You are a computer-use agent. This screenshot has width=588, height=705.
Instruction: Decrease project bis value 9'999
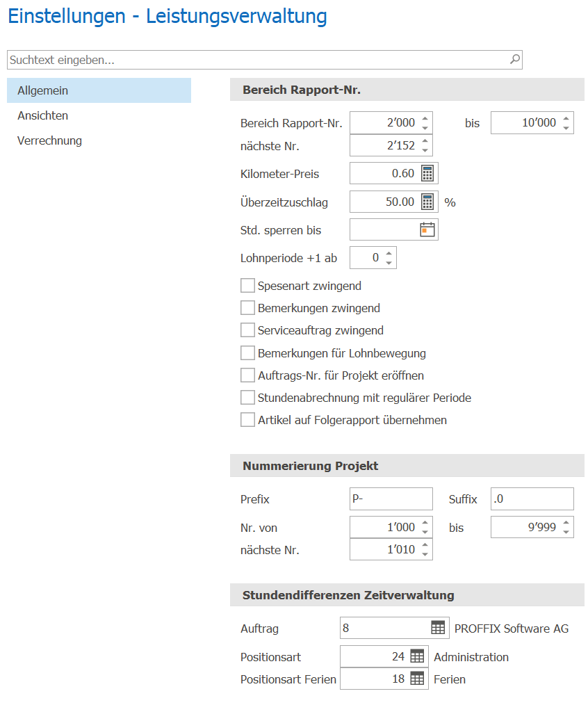point(566,532)
